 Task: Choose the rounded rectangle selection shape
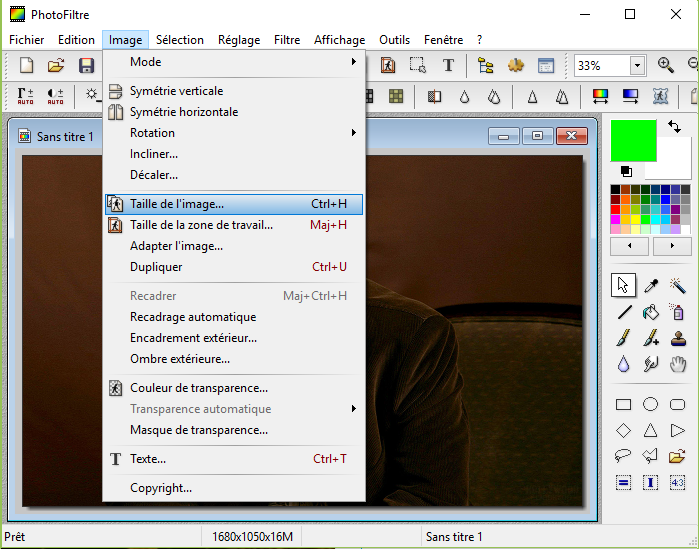(x=678, y=405)
